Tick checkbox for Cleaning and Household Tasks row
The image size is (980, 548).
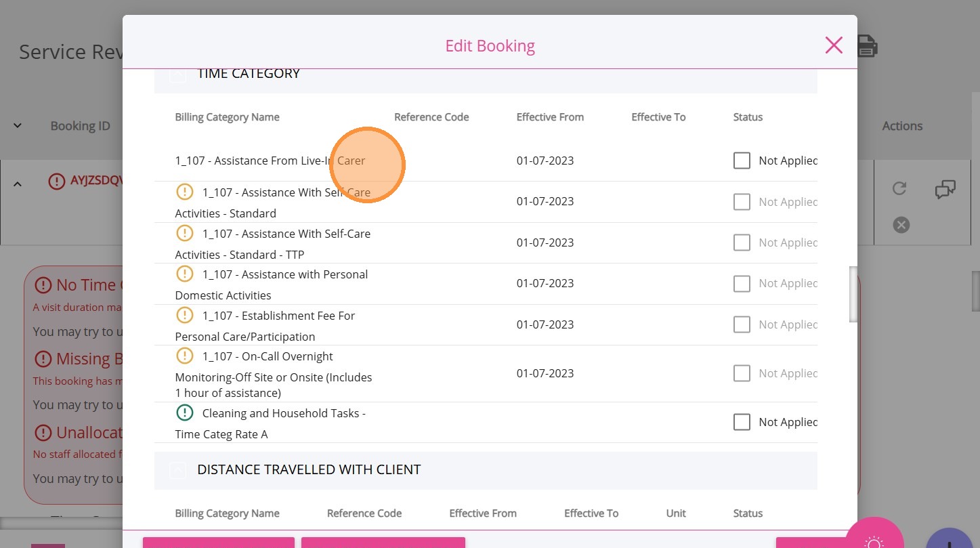tap(742, 422)
